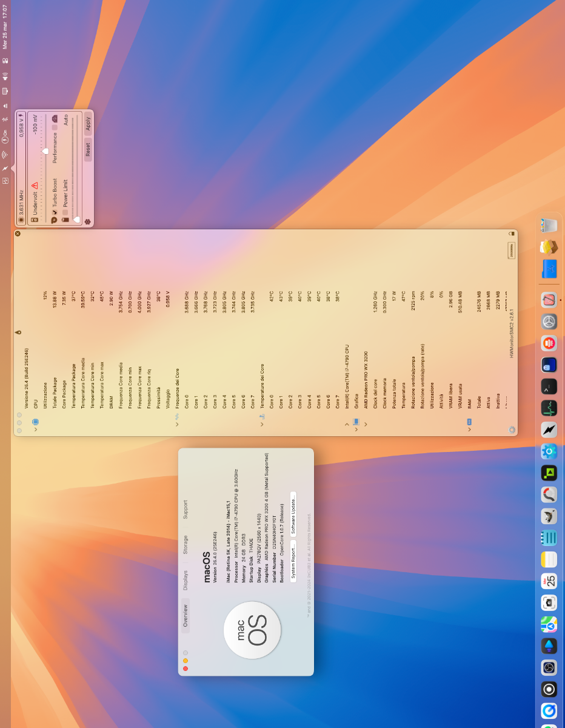Viewport: 565px width, 728px height.
Task: Open the blue Applications folder in Dock
Action: [549, 269]
